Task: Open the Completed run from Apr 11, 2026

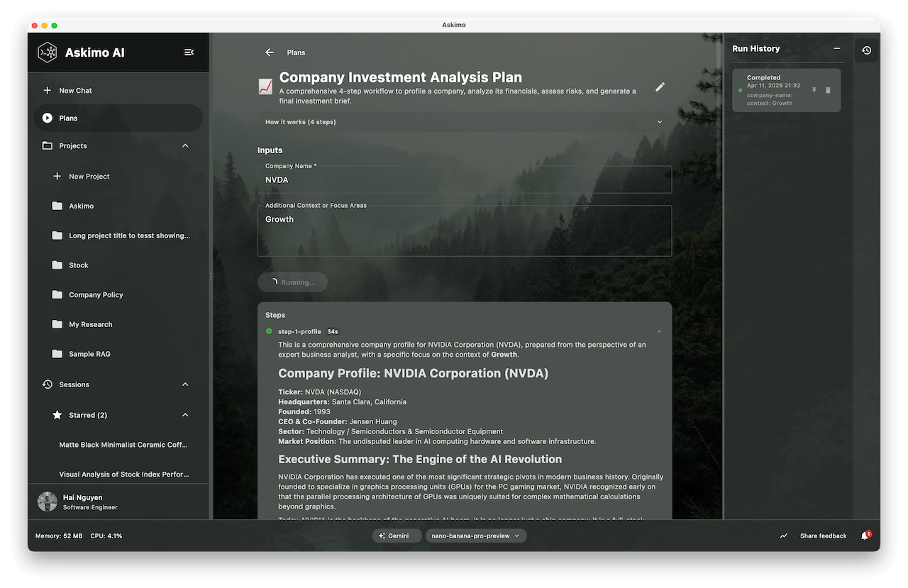Action: pyautogui.click(x=787, y=90)
